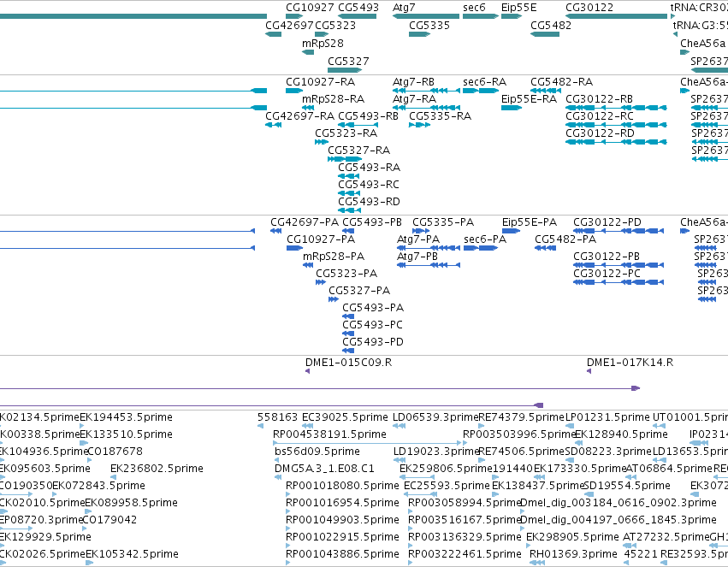728x567 pixels.
Task: Click the CG5335-PA protein label
Action: (x=443, y=222)
